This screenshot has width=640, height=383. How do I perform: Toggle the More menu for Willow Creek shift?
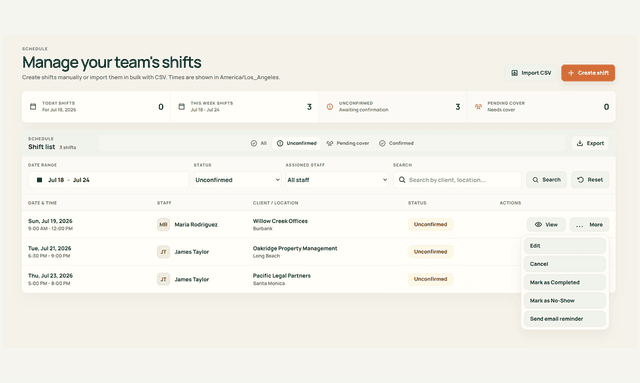(589, 225)
